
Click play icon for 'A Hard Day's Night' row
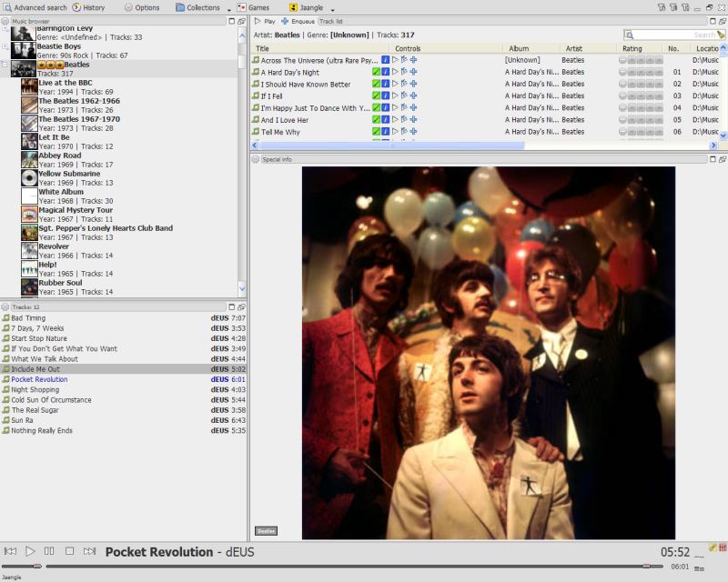tap(395, 72)
